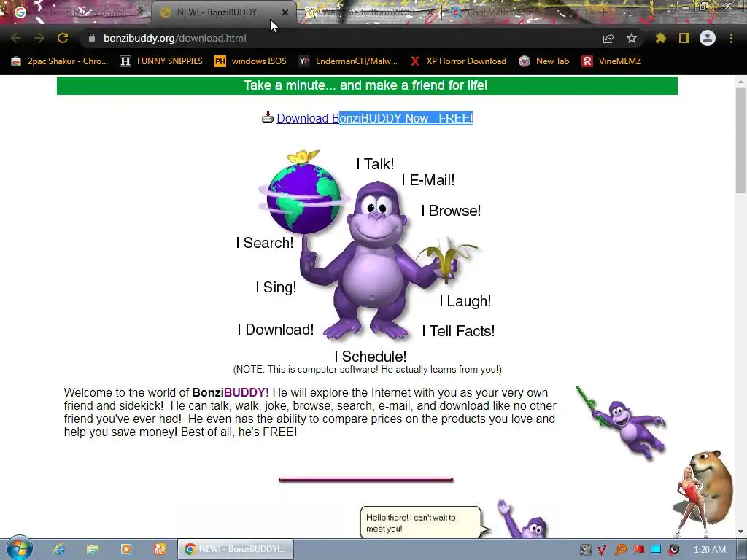Viewport: 747px width, 560px height.
Task: Open the UC Browser taskbar icon
Action: 160,549
